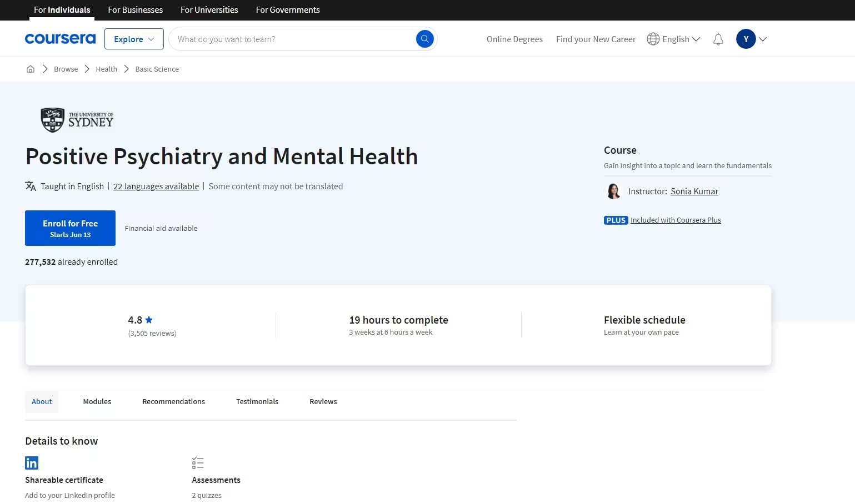Switch to the Reviews tab

pos(323,401)
